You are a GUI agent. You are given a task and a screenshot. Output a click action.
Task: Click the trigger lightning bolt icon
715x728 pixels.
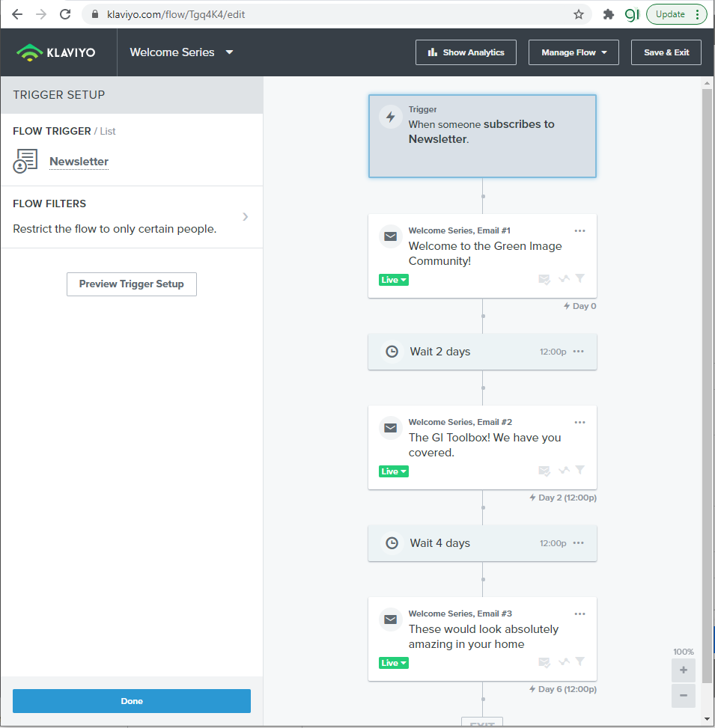pos(391,117)
